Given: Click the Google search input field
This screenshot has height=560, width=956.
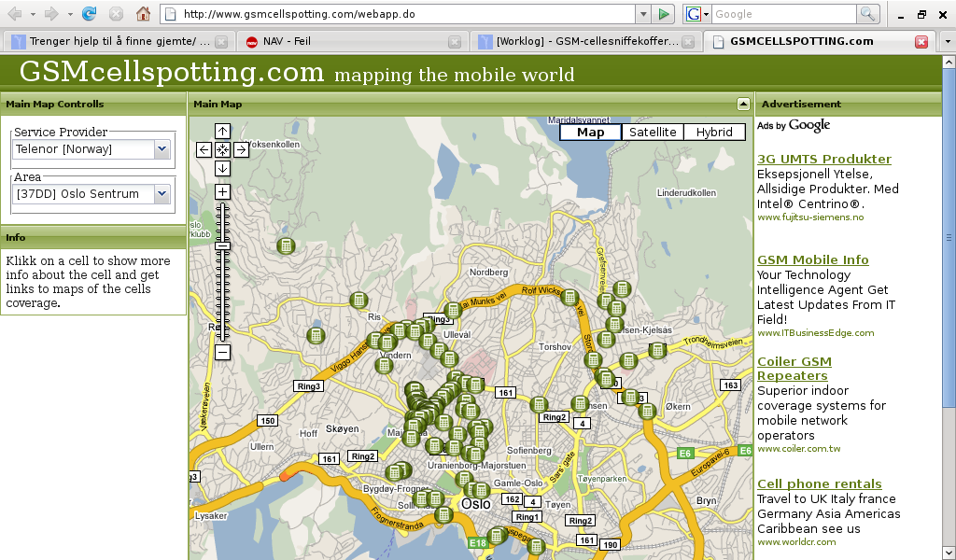Looking at the screenshot, I should click(x=783, y=13).
